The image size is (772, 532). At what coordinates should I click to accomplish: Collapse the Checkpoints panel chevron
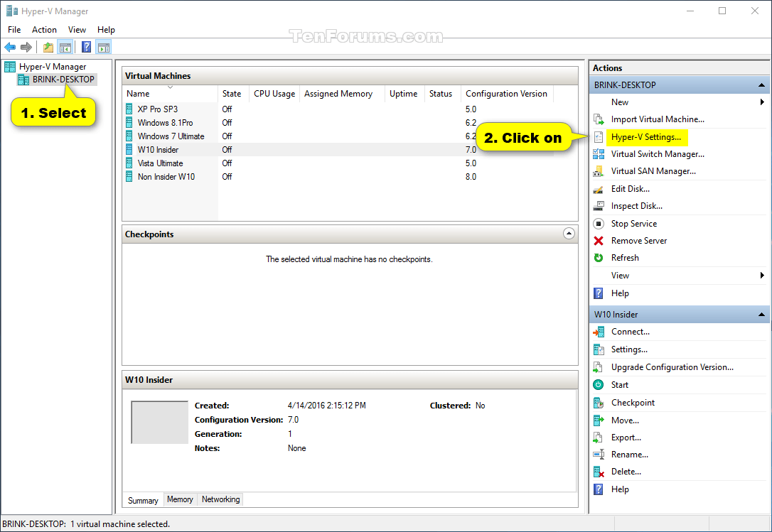click(x=569, y=233)
